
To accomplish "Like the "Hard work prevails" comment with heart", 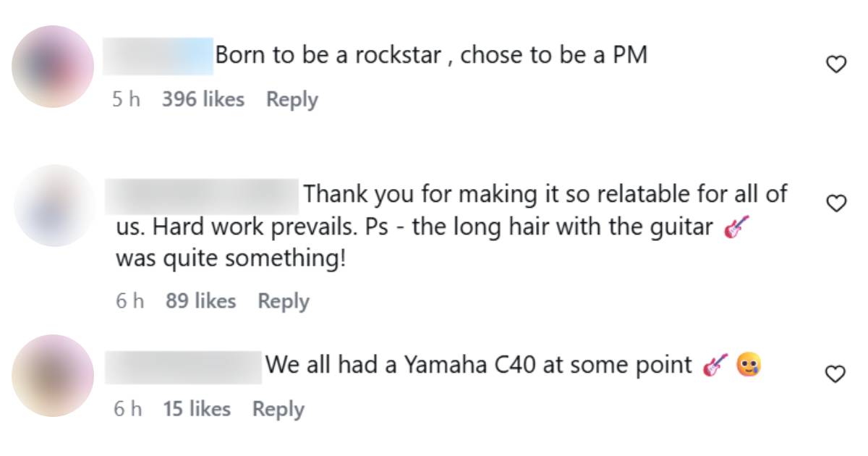I will (836, 204).
